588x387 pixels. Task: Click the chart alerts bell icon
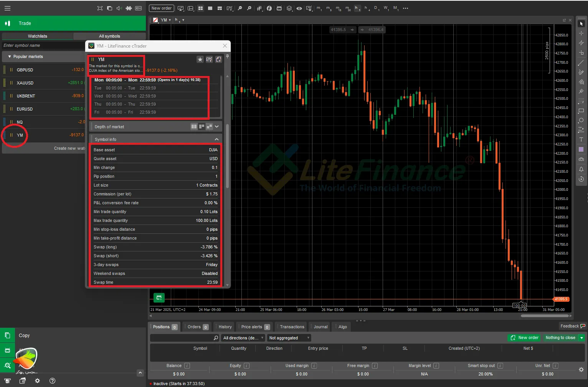tap(581, 169)
